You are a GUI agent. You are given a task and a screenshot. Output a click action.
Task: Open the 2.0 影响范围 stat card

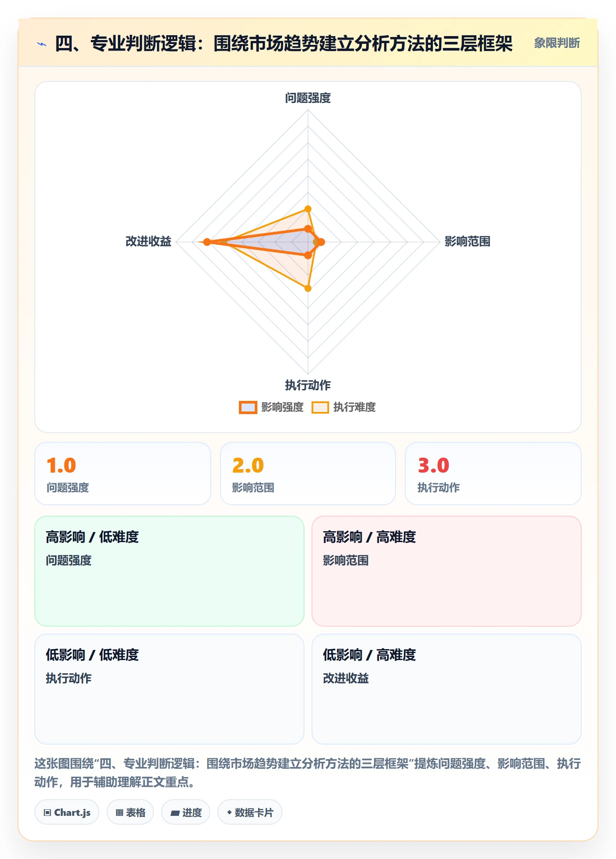[x=308, y=474]
